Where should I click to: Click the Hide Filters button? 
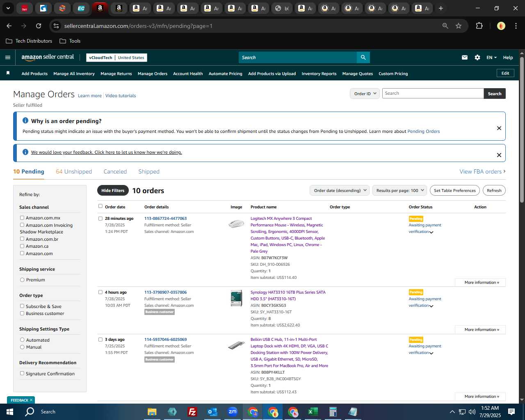(x=113, y=190)
